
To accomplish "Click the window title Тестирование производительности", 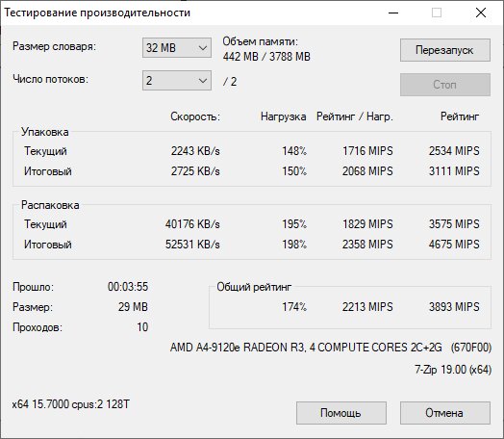I will (x=97, y=13).
